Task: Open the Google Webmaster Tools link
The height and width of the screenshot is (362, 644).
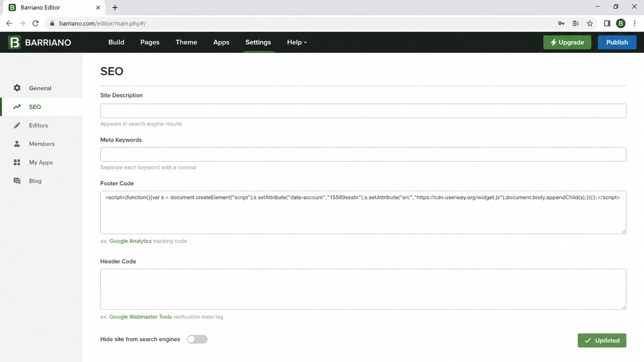Action: click(x=141, y=317)
